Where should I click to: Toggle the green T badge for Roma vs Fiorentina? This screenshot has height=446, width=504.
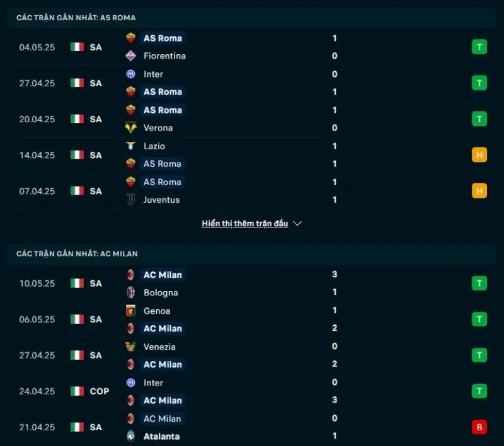click(x=479, y=47)
